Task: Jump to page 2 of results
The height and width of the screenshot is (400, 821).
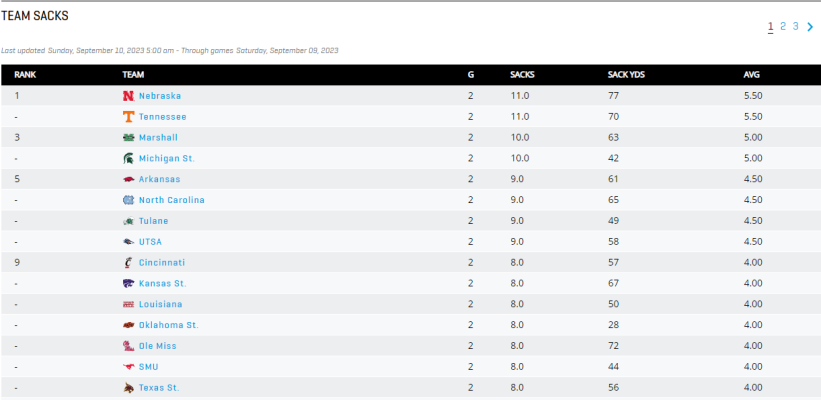Action: click(x=783, y=26)
